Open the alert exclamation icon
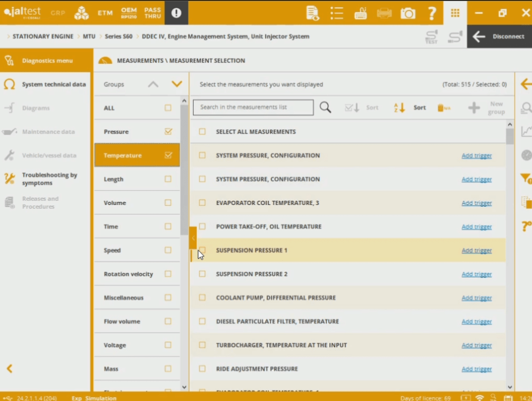Screen dimensions: 532x401 coord(176,13)
